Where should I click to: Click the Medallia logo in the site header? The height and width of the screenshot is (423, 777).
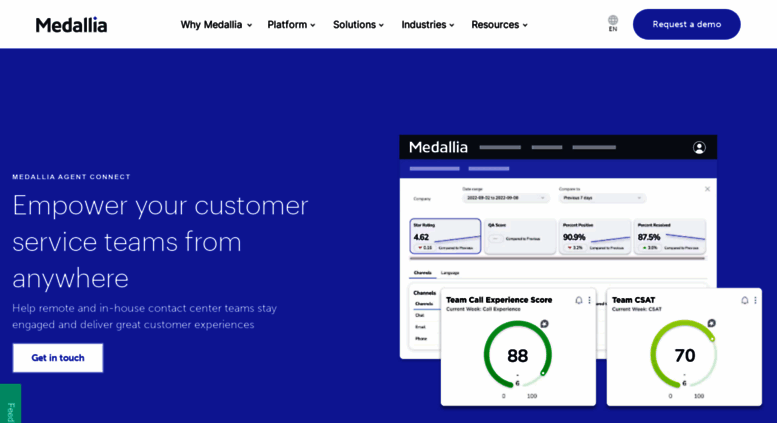71,25
